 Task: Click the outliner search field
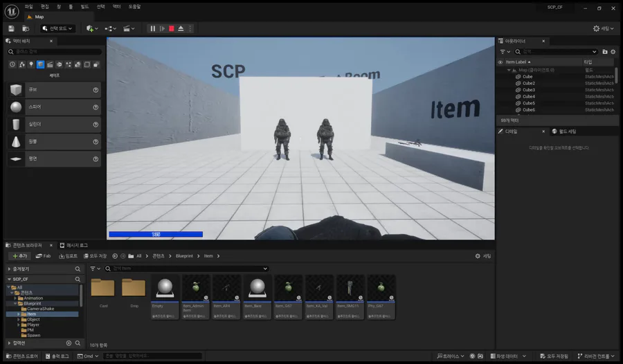pos(556,52)
